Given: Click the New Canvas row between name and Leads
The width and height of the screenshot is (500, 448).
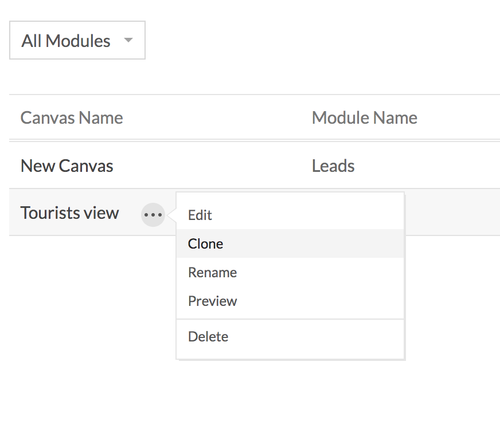Looking at the screenshot, I should 212,166.
